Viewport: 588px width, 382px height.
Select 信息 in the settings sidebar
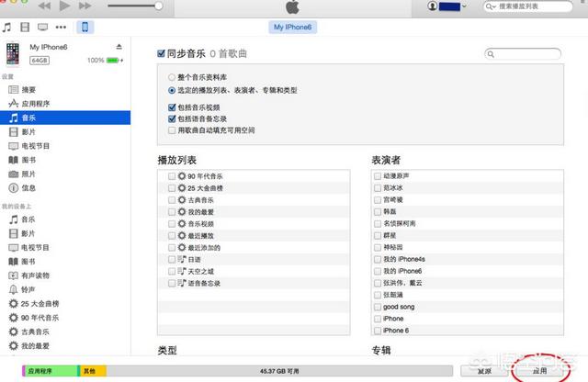[x=28, y=187]
